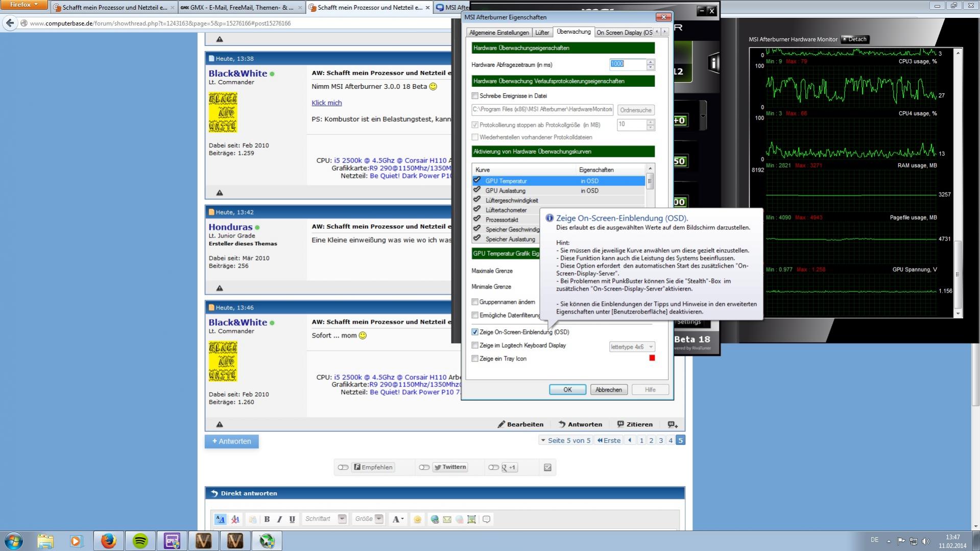980x551 pixels.
Task: Open the Action Center flag in the tray
Action: 901,541
